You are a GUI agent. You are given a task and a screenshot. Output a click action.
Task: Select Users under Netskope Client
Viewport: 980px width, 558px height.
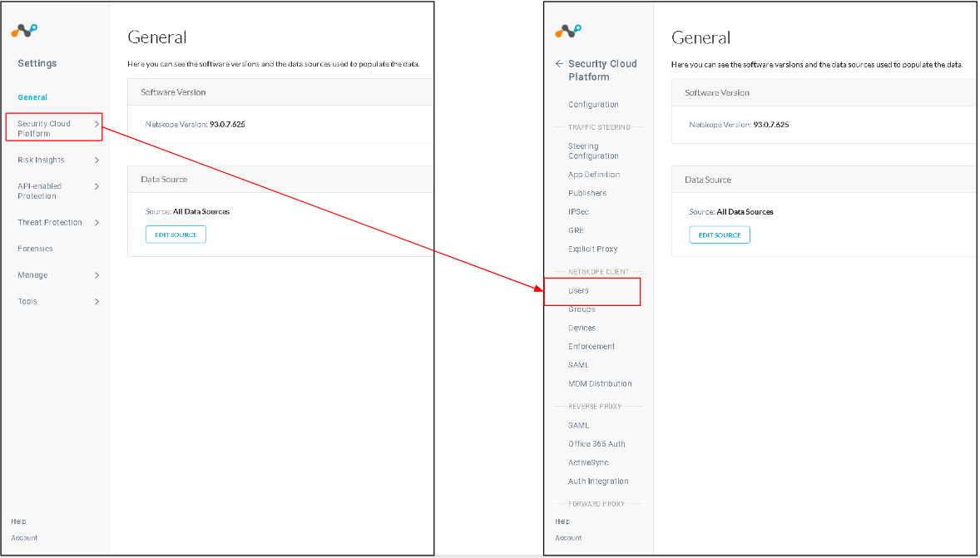578,290
